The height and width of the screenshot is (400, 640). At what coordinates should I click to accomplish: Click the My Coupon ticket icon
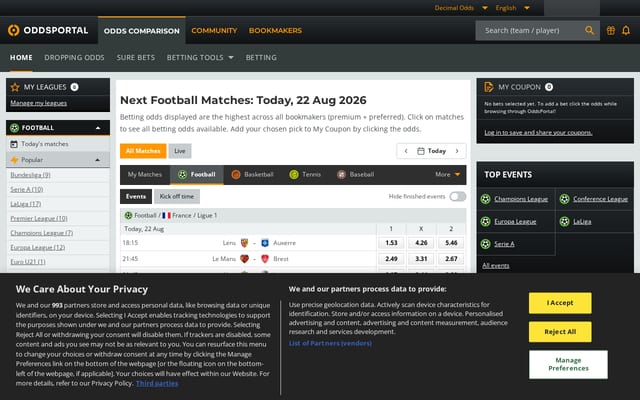click(x=489, y=87)
